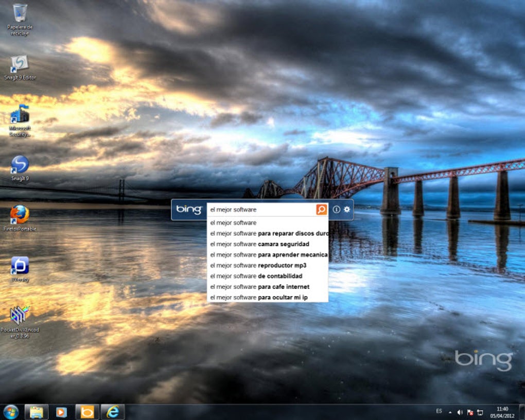525x420 pixels.
Task: Open Bing Desktop settings gear
Action: point(347,209)
